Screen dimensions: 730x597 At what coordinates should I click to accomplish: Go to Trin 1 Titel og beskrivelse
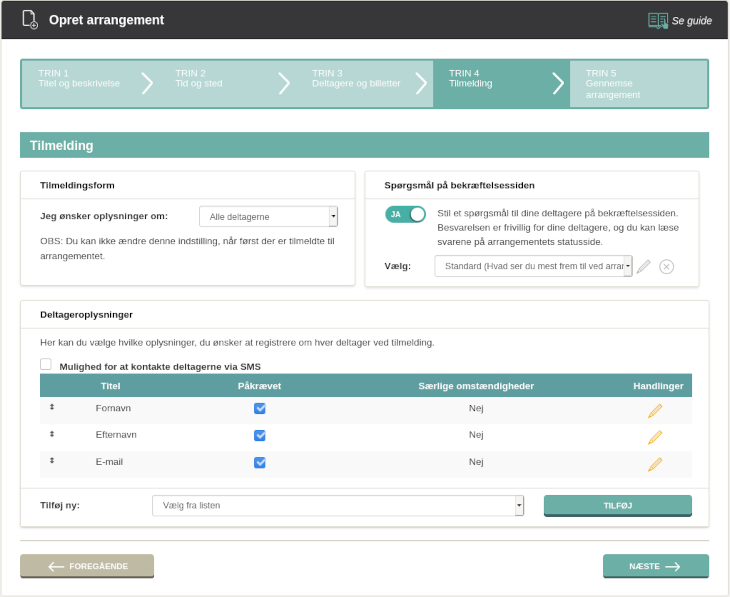(80, 84)
